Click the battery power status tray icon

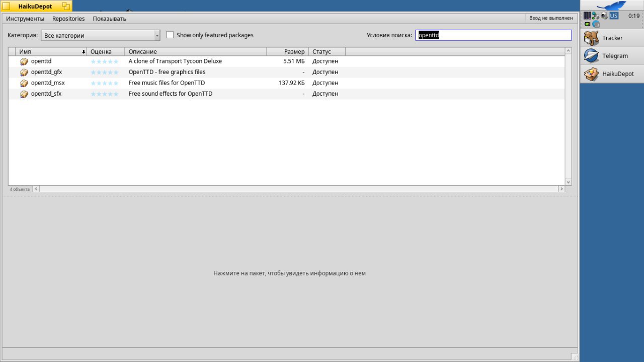[x=587, y=24]
